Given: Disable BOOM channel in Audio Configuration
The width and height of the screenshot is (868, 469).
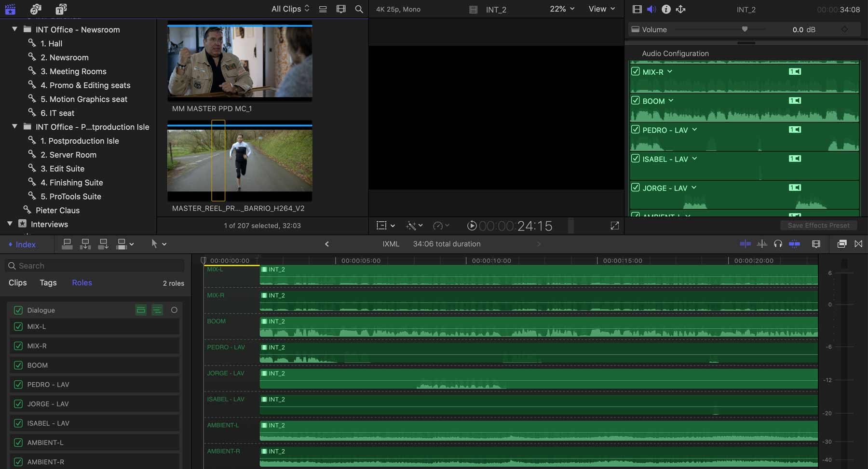Looking at the screenshot, I should (x=636, y=100).
